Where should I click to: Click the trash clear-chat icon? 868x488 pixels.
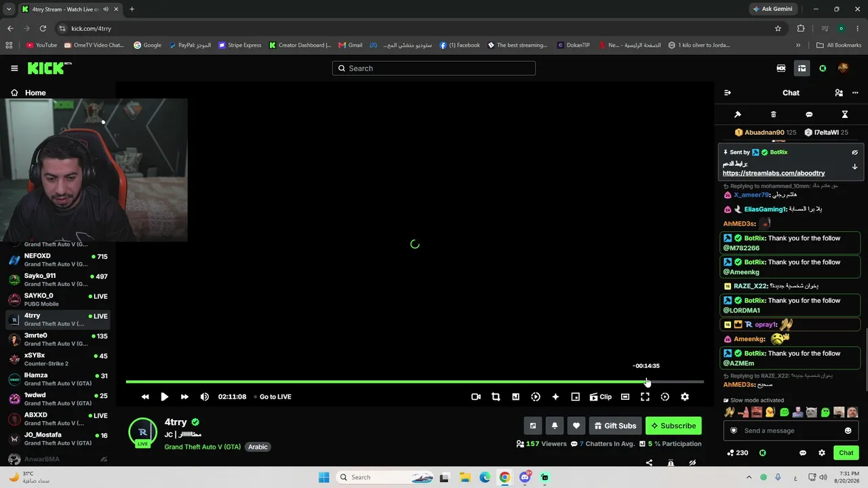pos(774,115)
